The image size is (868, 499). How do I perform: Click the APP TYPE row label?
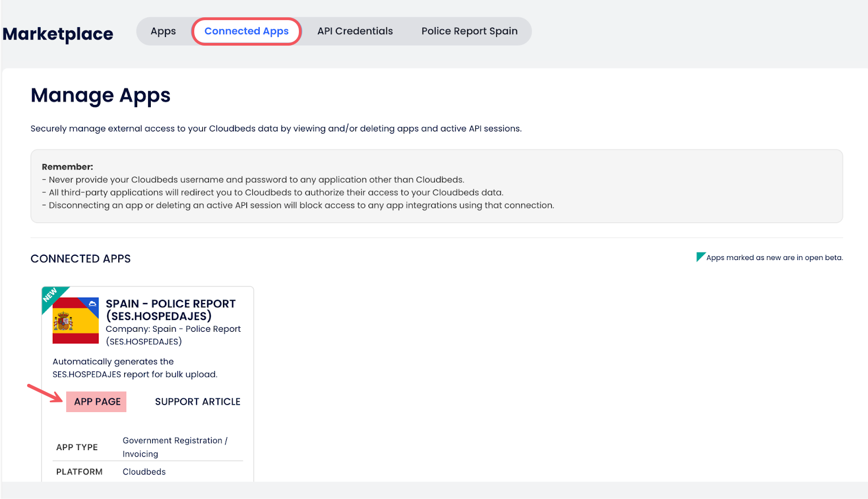pos(77,447)
